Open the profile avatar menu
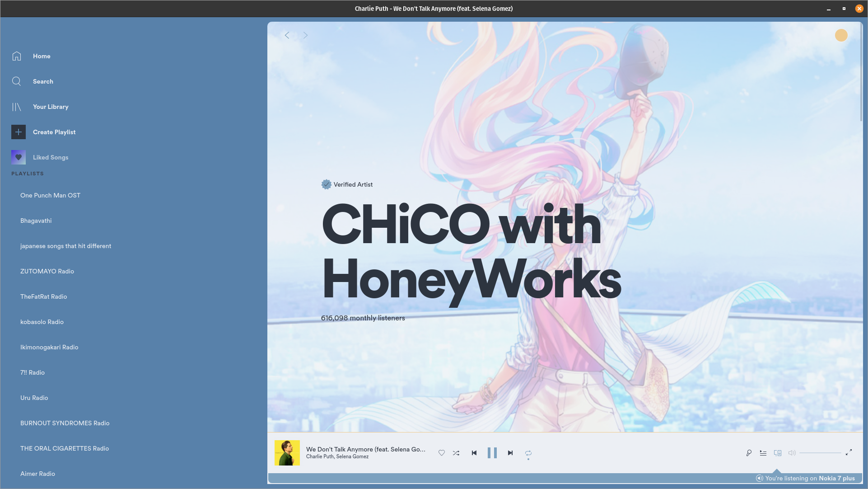The height and width of the screenshot is (489, 868). [x=841, y=35]
